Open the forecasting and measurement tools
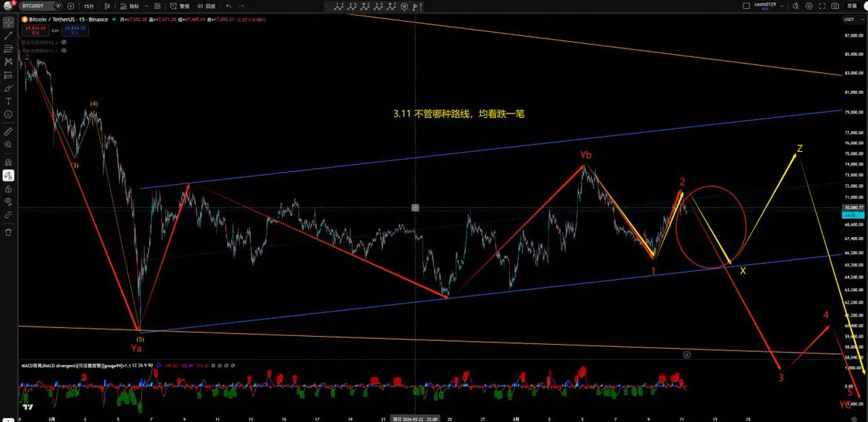The width and height of the screenshot is (868, 422). coord(9,74)
